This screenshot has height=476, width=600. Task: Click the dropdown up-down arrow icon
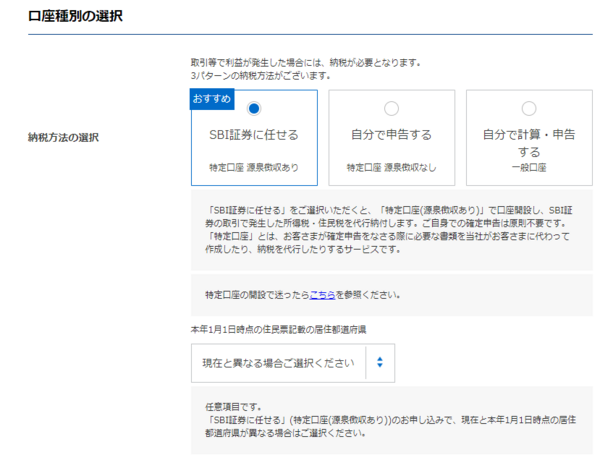coord(380,362)
